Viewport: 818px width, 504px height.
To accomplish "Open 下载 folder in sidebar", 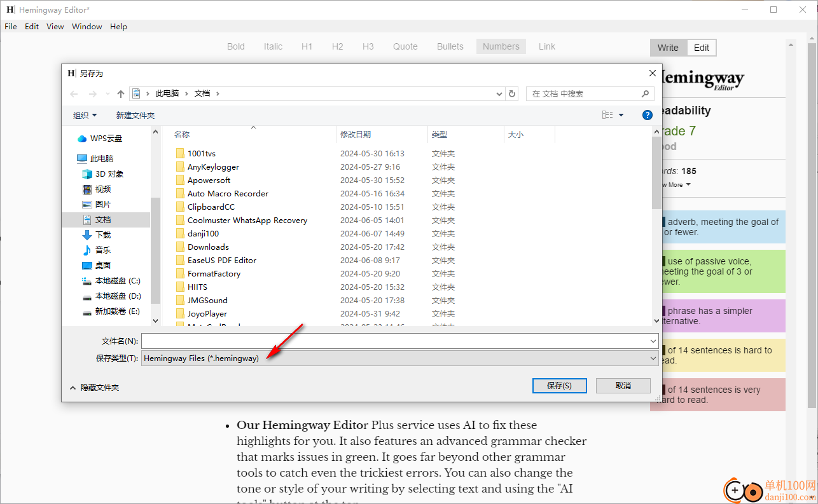I will click(x=97, y=235).
